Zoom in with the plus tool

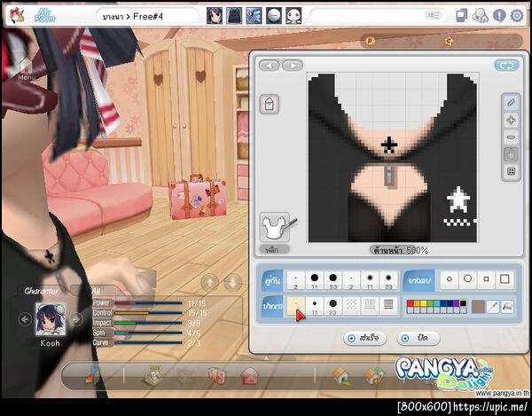[511, 120]
